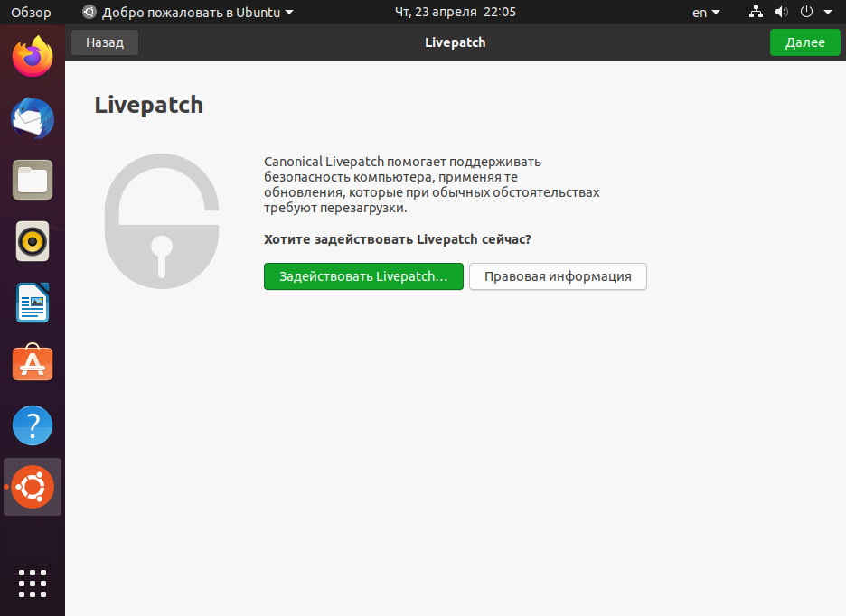Open Правовая информация
This screenshot has height=616, width=846.
tap(558, 276)
